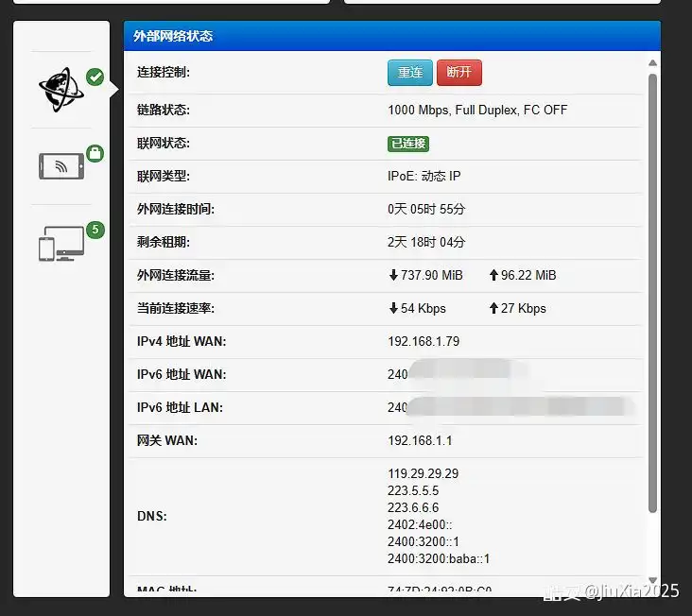Click the scrollbar up arrow

(652, 63)
